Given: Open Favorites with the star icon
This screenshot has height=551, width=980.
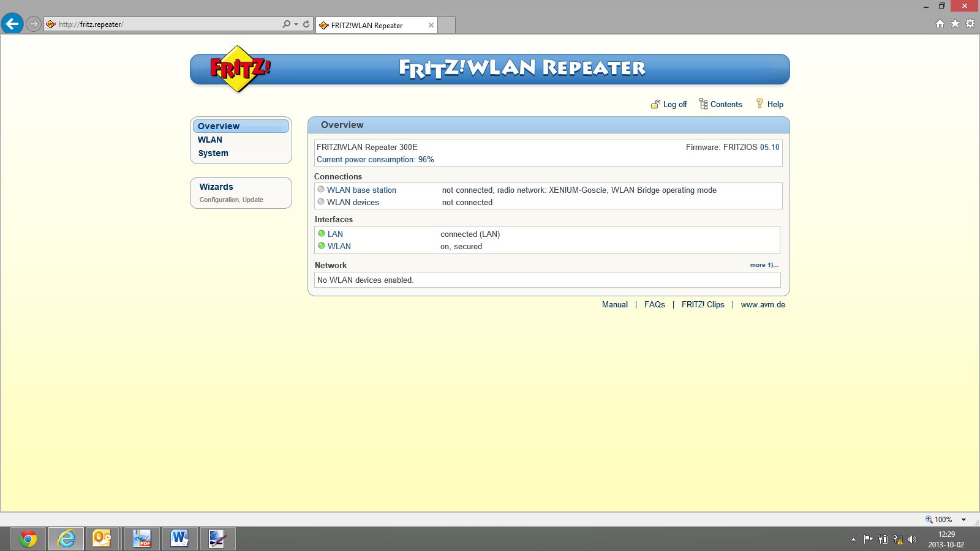Looking at the screenshot, I should pyautogui.click(x=955, y=24).
